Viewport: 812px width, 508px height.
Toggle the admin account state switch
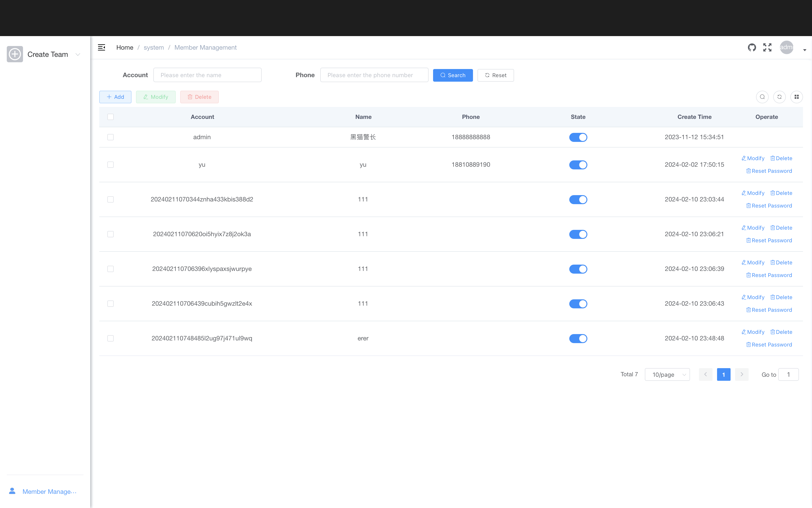tap(578, 137)
